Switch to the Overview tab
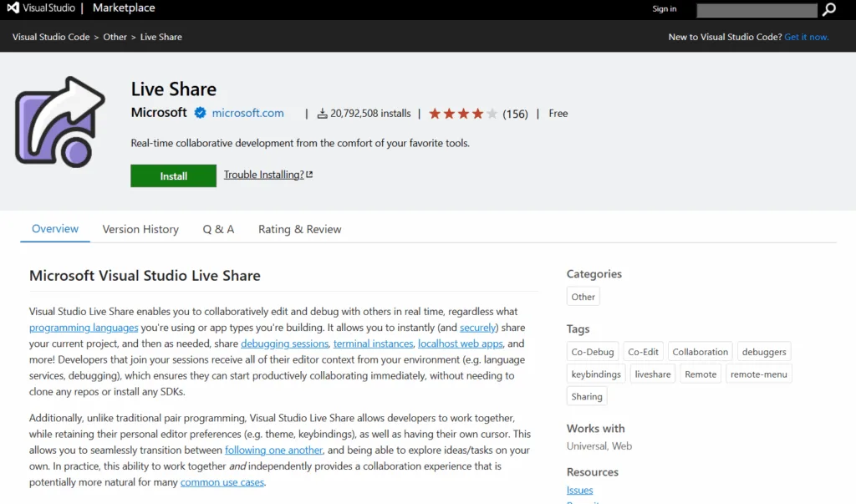The image size is (856, 504). (55, 229)
